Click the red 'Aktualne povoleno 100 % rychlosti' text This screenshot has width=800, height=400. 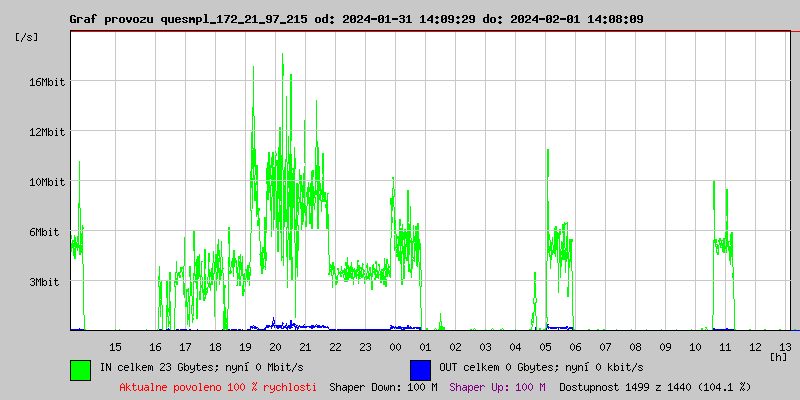(218, 387)
